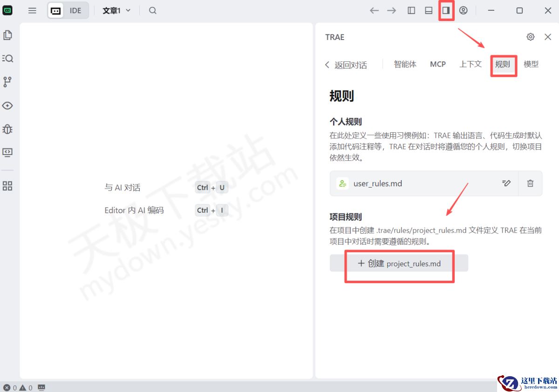The height and width of the screenshot is (392, 559).
Task: Open the hamburger main menu
Action: click(32, 10)
